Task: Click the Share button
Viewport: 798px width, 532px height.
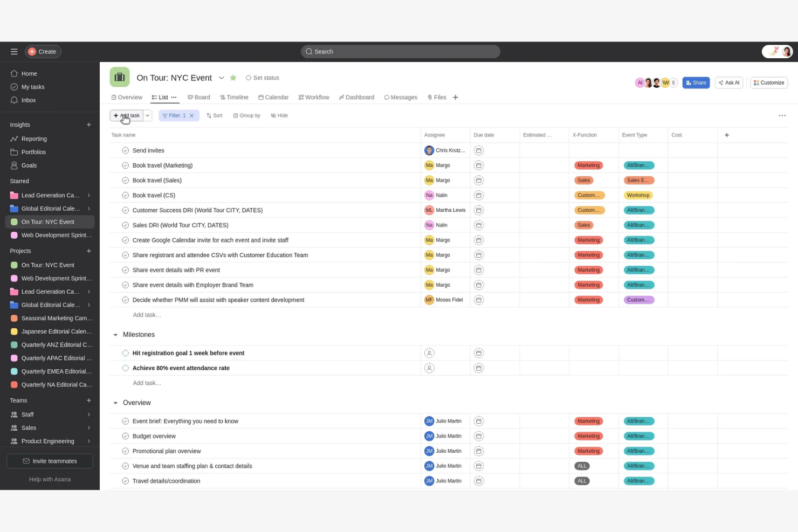Action: [x=696, y=82]
